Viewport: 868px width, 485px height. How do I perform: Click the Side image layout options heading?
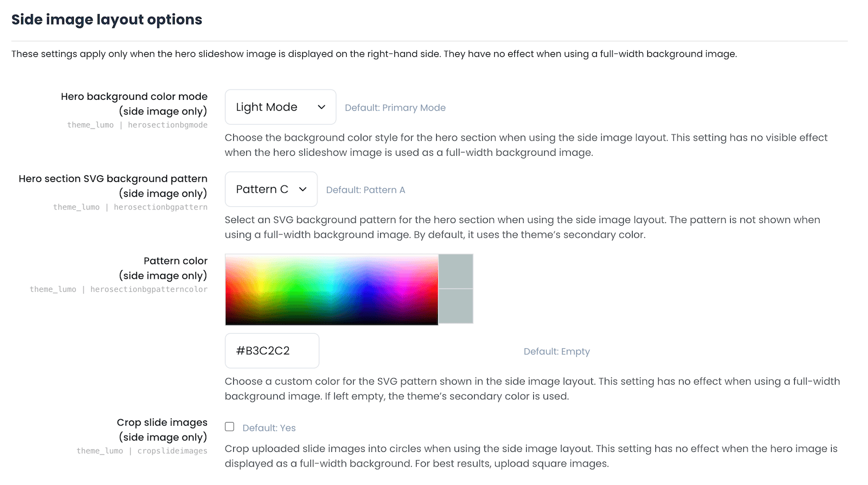pos(106,20)
